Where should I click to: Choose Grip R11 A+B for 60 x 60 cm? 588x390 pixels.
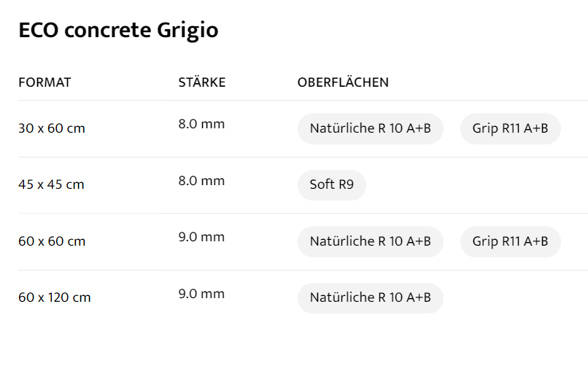[510, 241]
